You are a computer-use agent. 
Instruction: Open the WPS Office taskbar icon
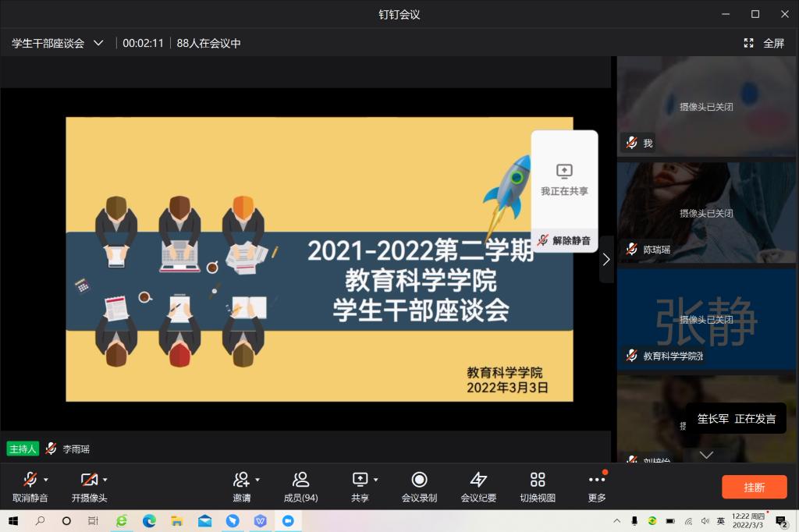point(261,521)
